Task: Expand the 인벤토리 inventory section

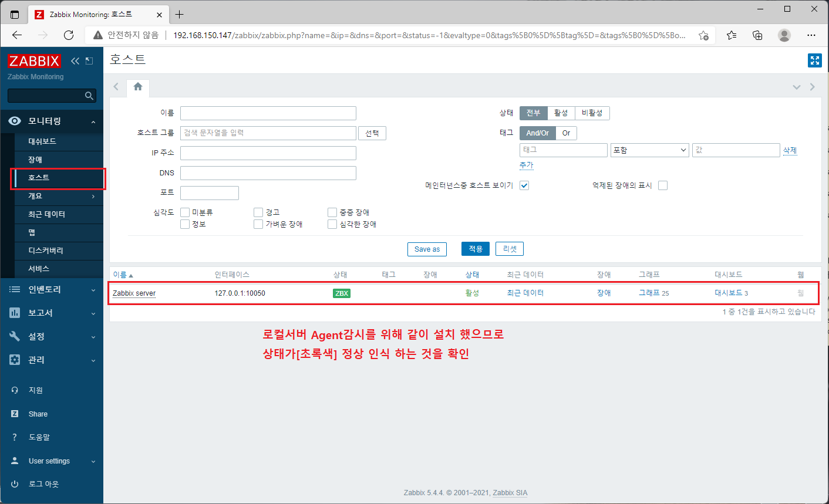Action: click(x=52, y=289)
